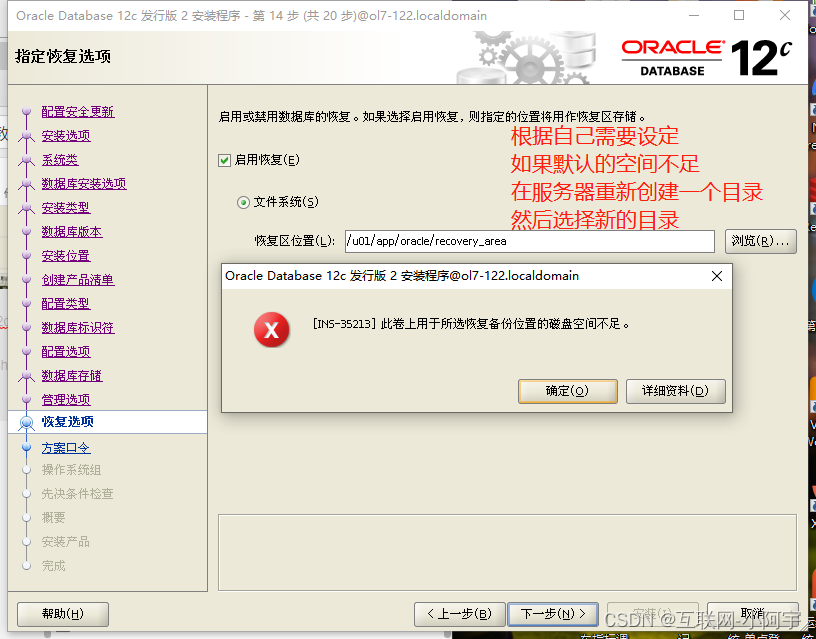Click the INS-35213 error message text

(x=471, y=324)
